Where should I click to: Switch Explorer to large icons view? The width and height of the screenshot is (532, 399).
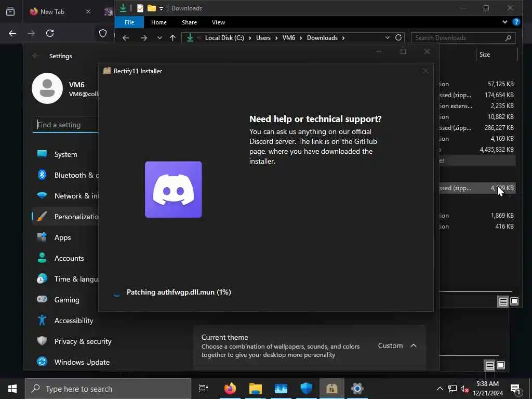point(514,301)
